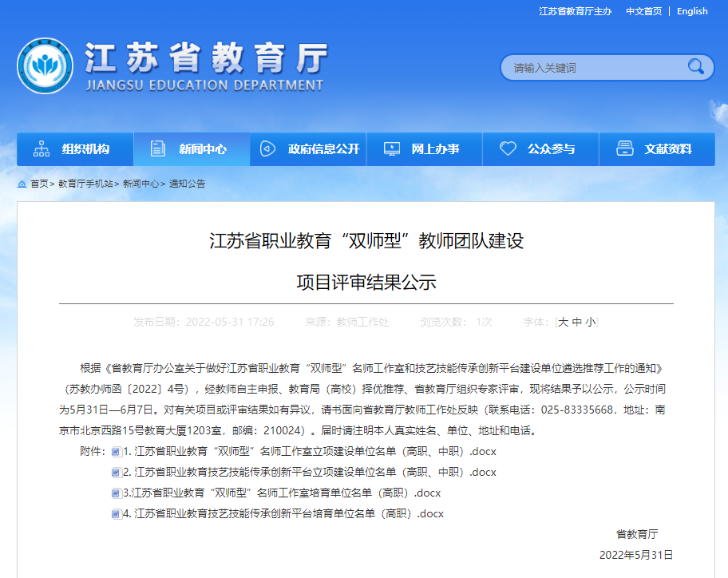Click the 浏览次数 1次 text
The image size is (728, 578).
456,323
